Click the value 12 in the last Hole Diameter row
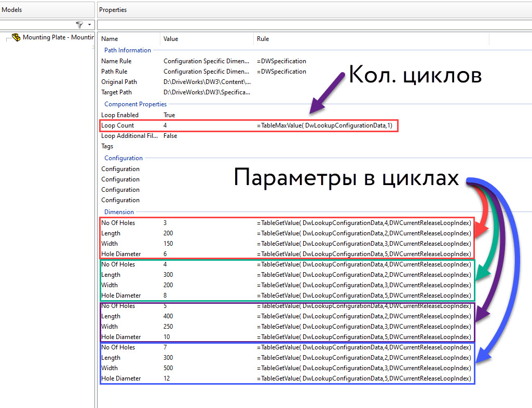The image size is (532, 408). [x=167, y=378]
